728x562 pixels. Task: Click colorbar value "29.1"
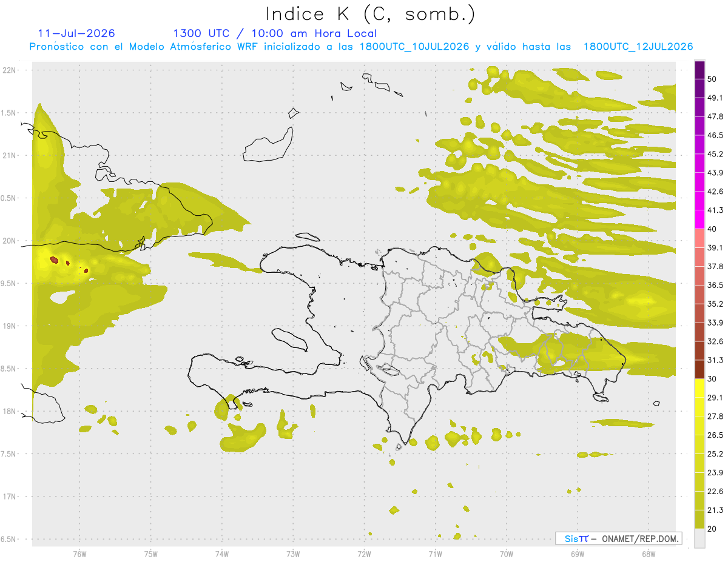tap(715, 398)
